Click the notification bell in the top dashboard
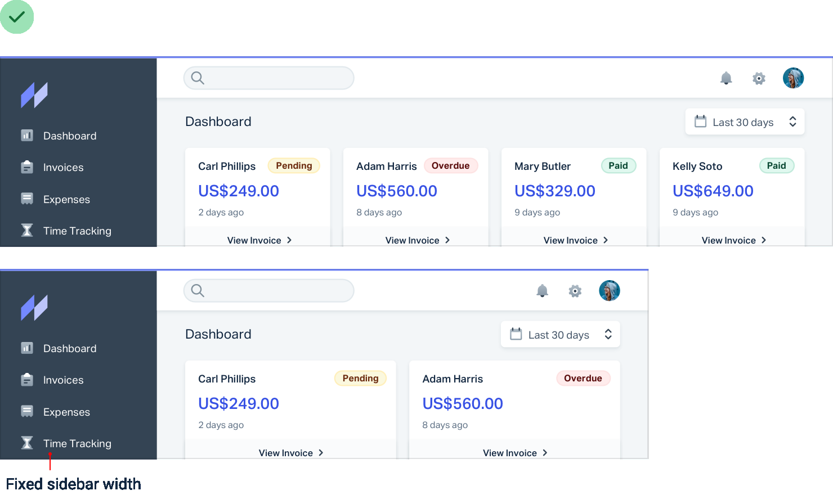Image resolution: width=833 pixels, height=504 pixels. tap(726, 78)
